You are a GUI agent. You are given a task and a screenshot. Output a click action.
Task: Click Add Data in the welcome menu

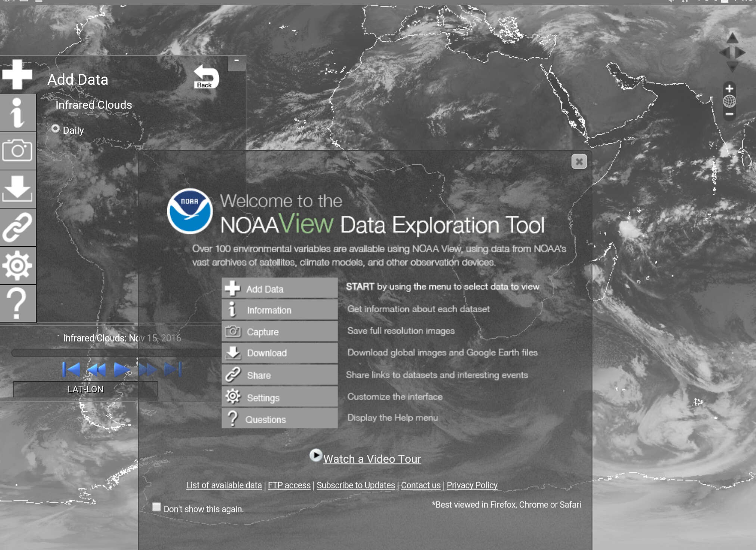click(x=280, y=288)
